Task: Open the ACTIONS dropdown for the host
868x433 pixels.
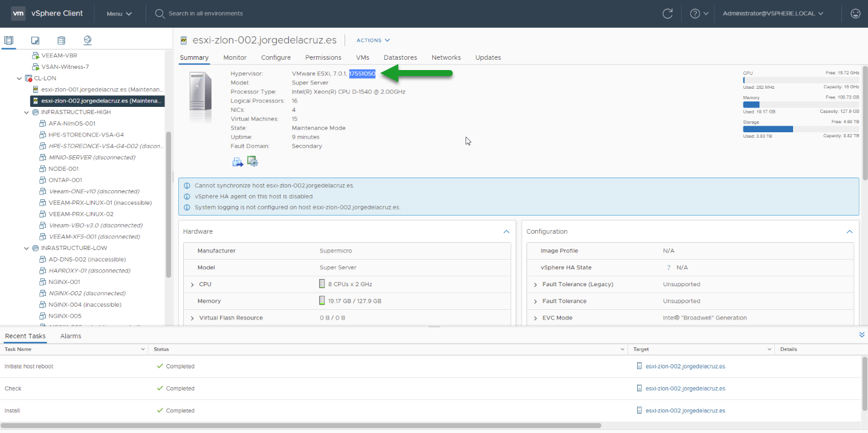Action: click(x=373, y=40)
